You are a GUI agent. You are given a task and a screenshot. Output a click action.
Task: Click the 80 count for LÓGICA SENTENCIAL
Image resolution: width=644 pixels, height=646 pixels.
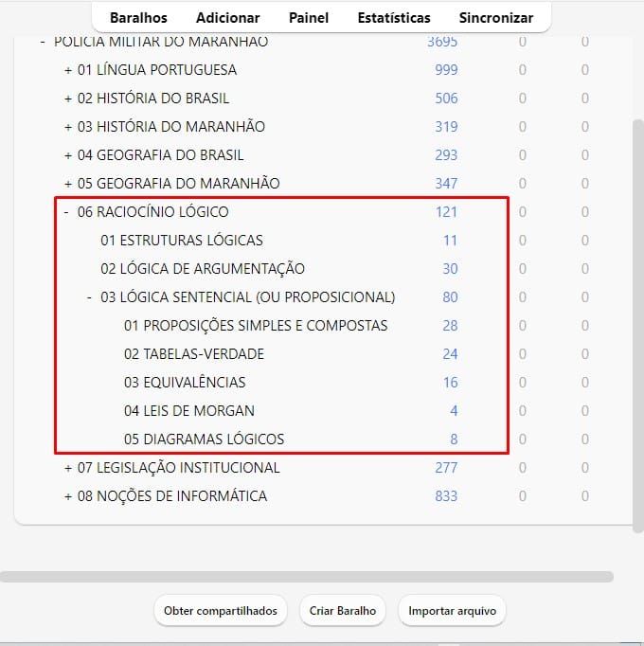coord(450,297)
